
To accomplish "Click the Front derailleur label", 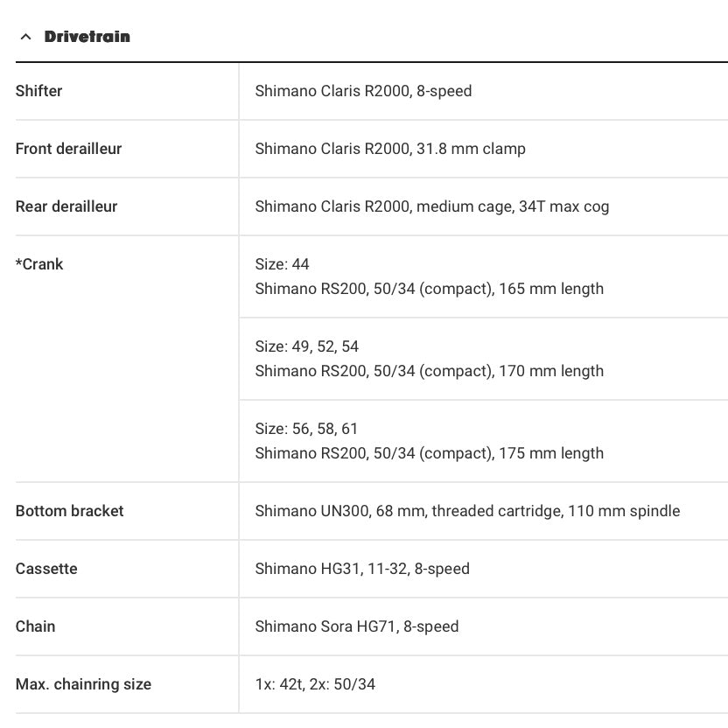I will [68, 149].
